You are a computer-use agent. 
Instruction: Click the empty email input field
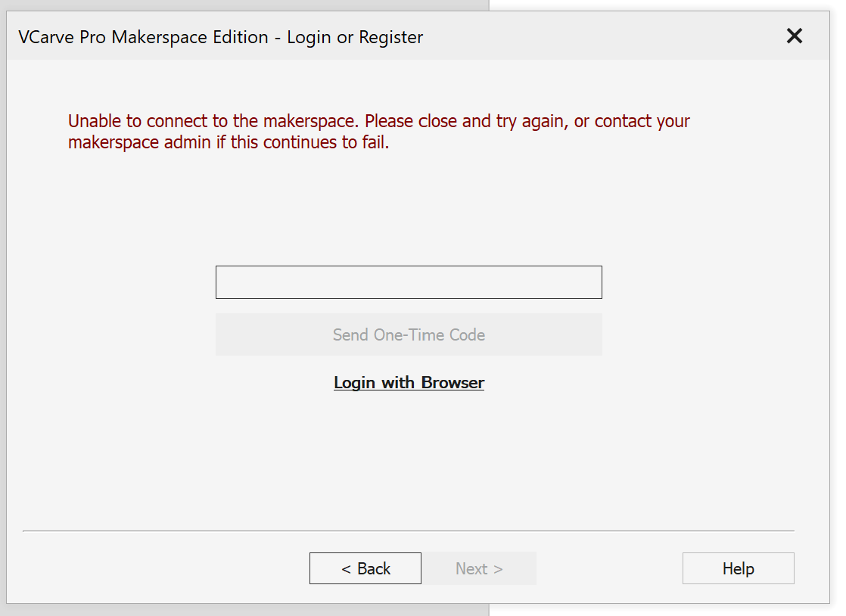(409, 282)
